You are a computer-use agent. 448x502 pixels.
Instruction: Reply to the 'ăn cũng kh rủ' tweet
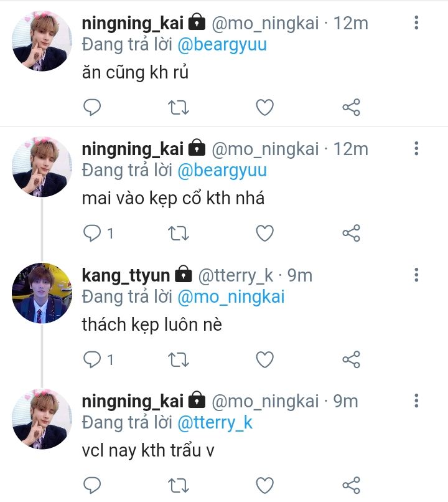coord(92,108)
